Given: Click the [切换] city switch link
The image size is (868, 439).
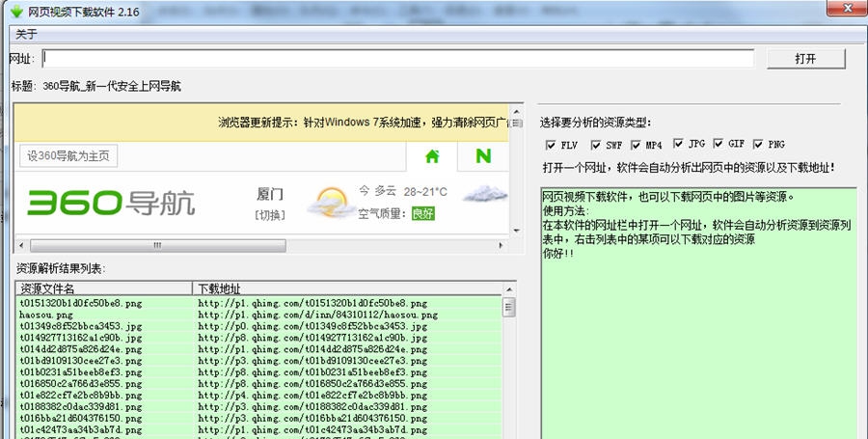Looking at the screenshot, I should [x=270, y=215].
